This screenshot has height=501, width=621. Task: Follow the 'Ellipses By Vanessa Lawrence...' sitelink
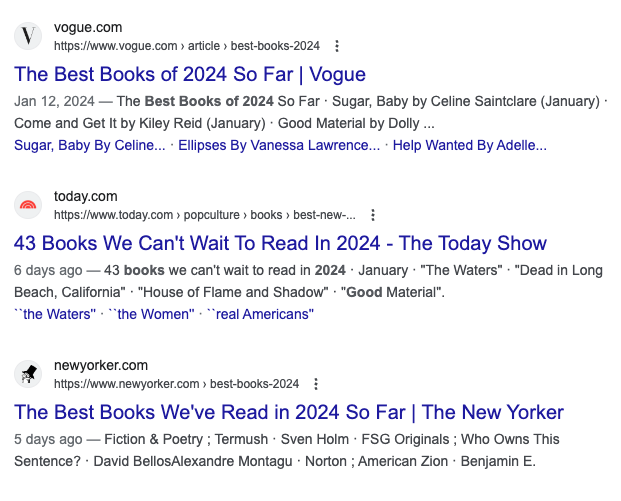coord(279,145)
